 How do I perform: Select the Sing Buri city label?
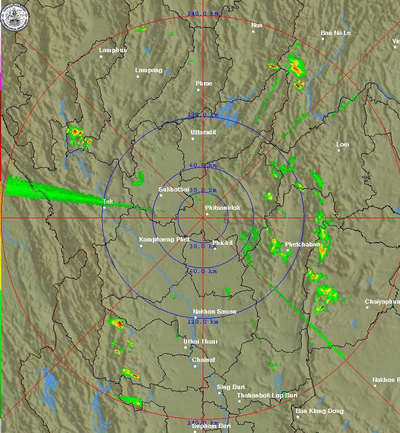click(231, 387)
